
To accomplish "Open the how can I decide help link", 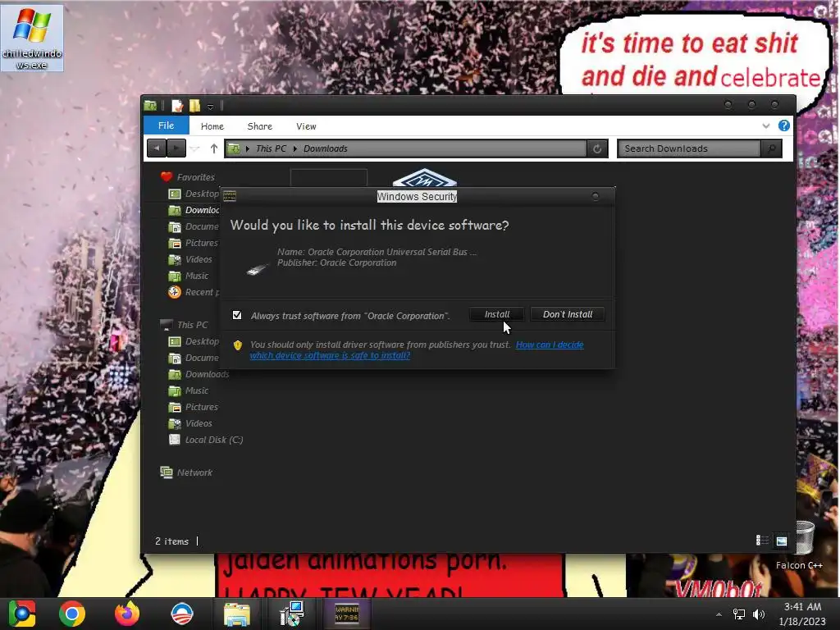I will pos(550,345).
